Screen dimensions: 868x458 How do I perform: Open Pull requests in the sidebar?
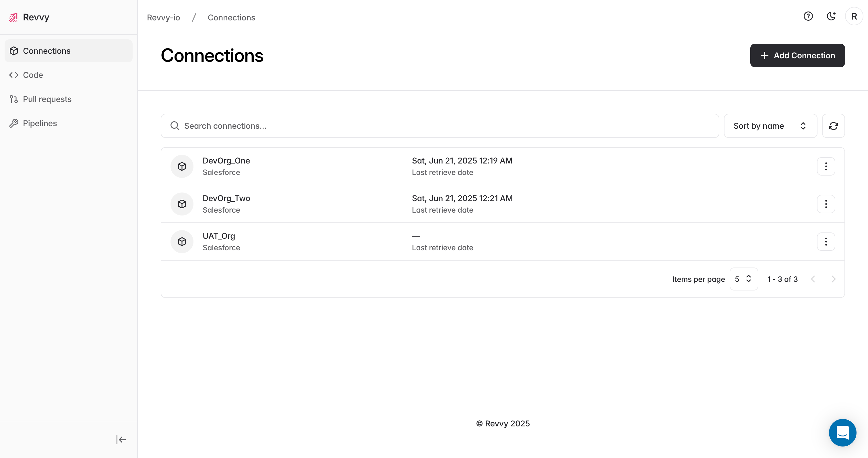(x=47, y=99)
